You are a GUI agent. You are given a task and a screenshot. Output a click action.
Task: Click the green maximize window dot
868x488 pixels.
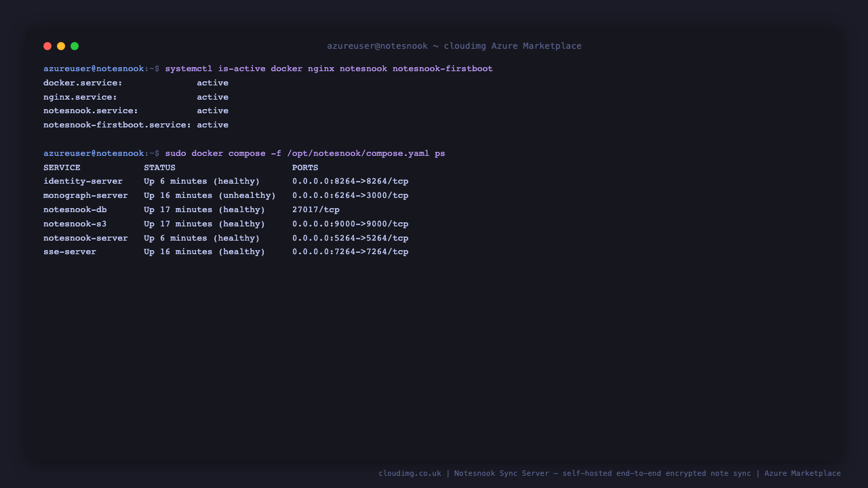pos(75,46)
